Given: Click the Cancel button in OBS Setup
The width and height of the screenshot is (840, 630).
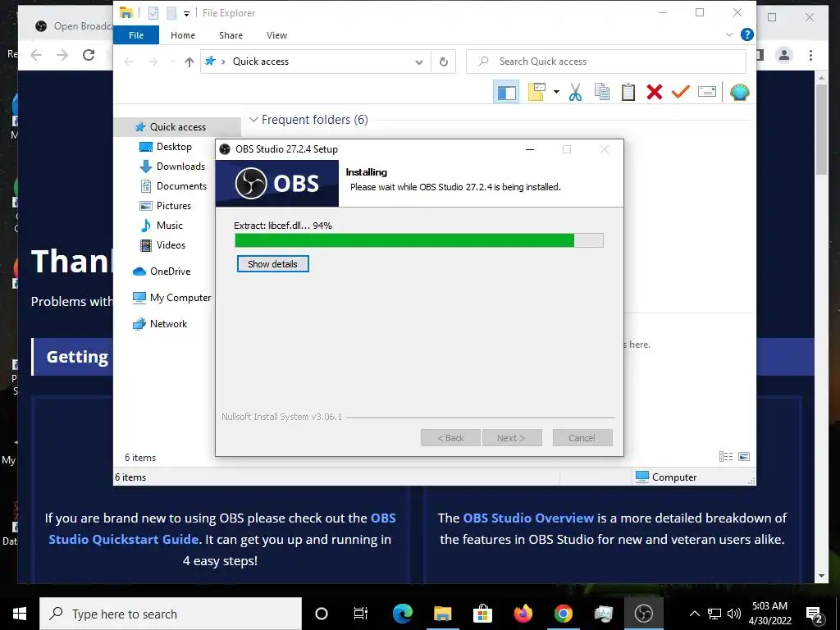Looking at the screenshot, I should click(x=582, y=438).
